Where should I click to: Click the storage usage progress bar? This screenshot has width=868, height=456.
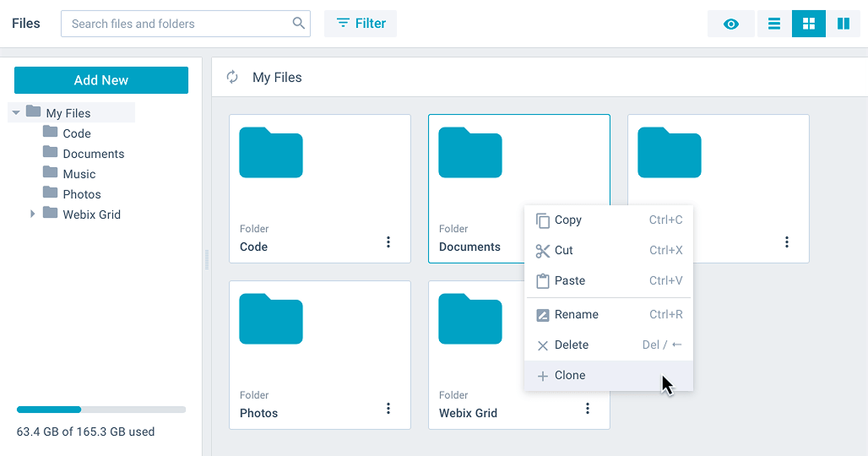tap(101, 410)
